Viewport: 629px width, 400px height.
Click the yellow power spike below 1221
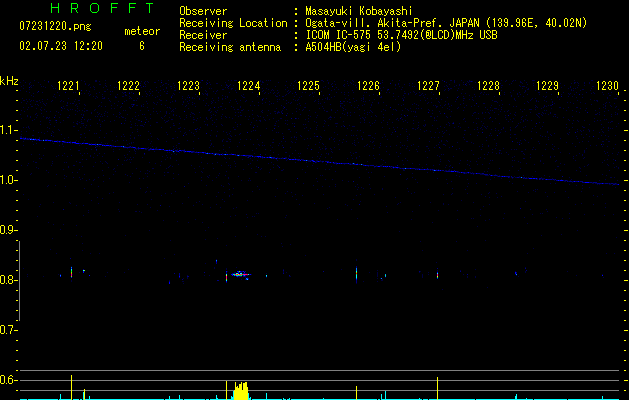point(71,387)
